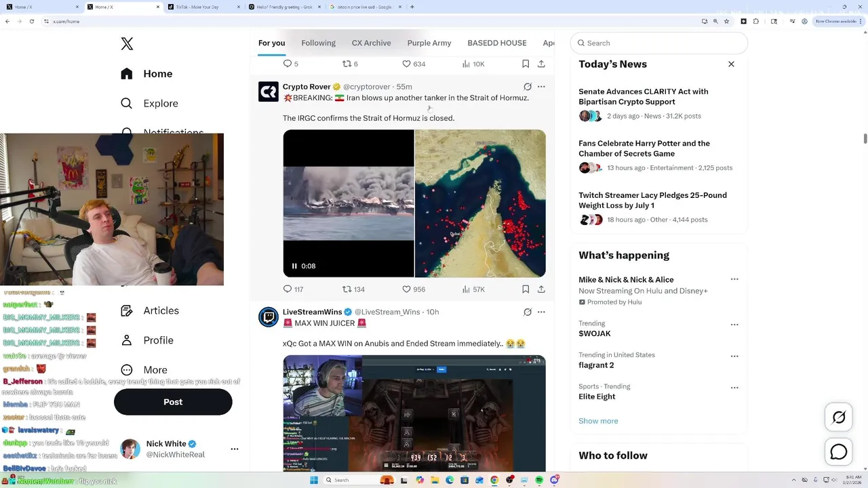Screen dimensions: 868x488
Task: Open Nick White account switcher menu
Action: pos(235,449)
